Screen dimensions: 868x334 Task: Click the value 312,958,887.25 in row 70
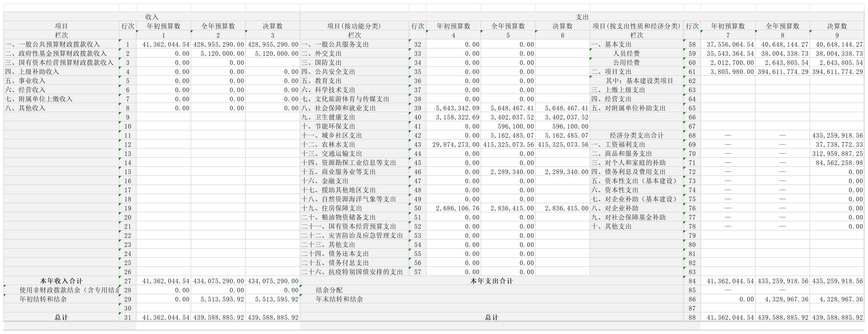point(837,154)
